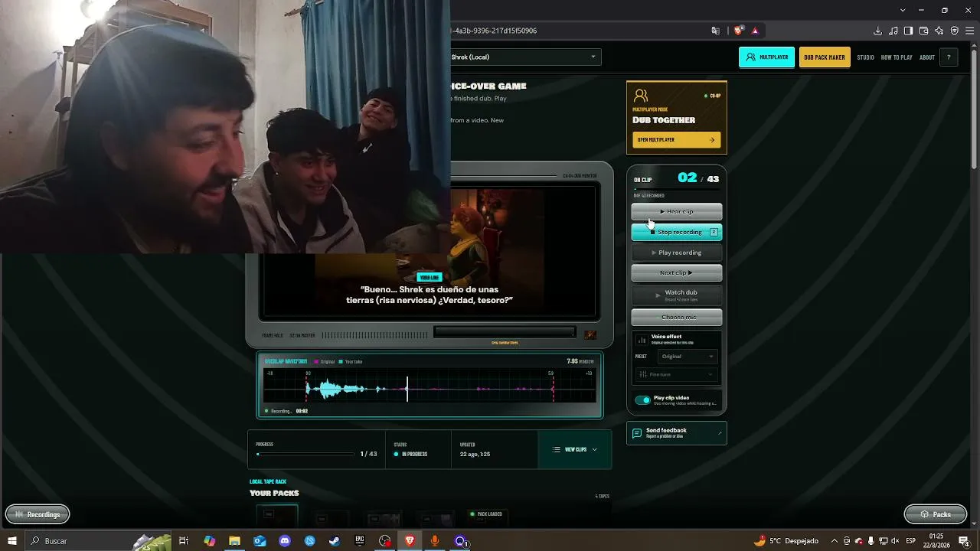Screen dimensions: 980x551
Task: Open the media control music note icon
Action: (893, 31)
